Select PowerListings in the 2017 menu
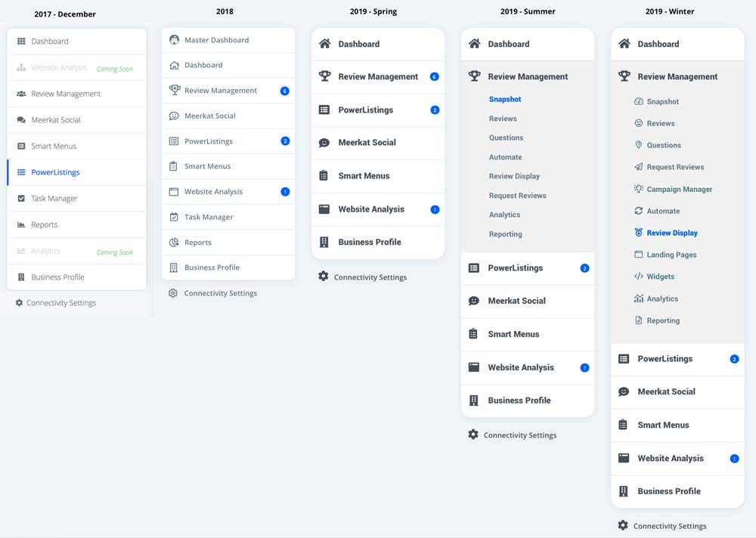Screen dimensions: 756x538 pos(76,172)
